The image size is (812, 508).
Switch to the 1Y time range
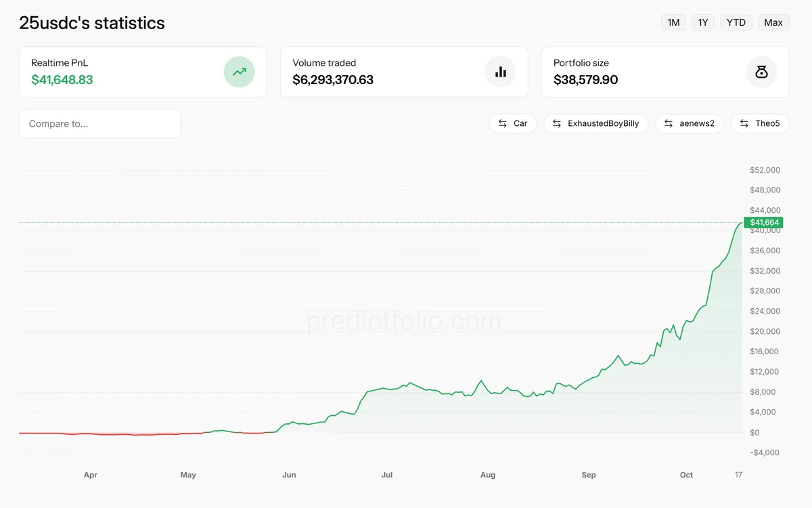click(x=703, y=22)
